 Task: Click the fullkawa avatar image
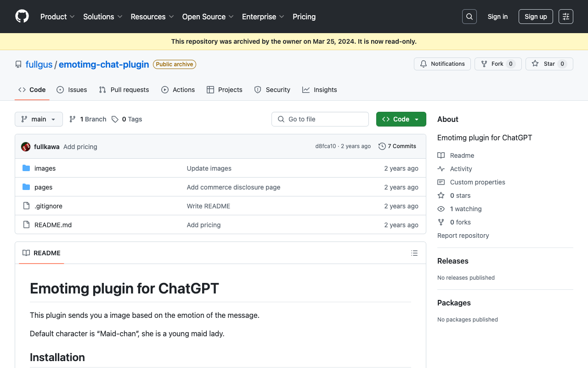pos(26,147)
